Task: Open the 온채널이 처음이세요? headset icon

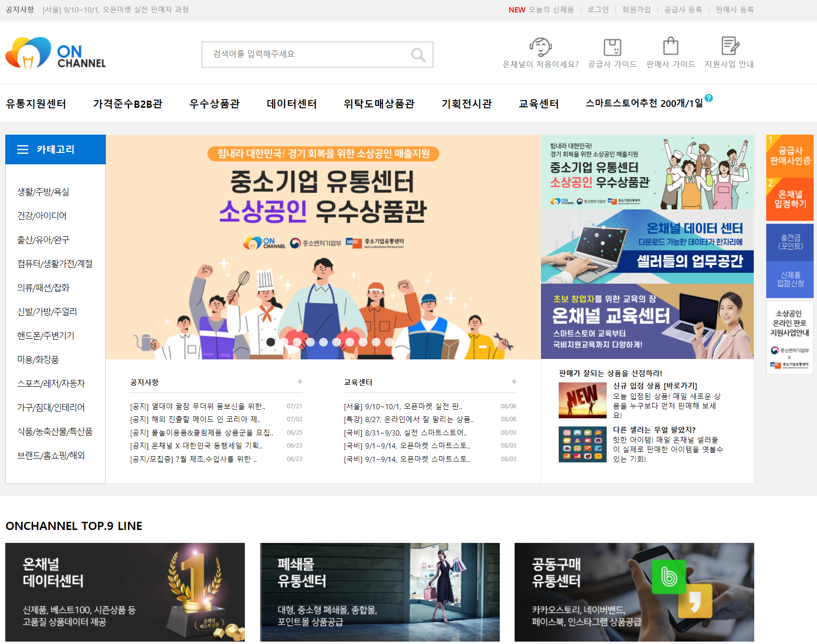Action: pyautogui.click(x=541, y=47)
